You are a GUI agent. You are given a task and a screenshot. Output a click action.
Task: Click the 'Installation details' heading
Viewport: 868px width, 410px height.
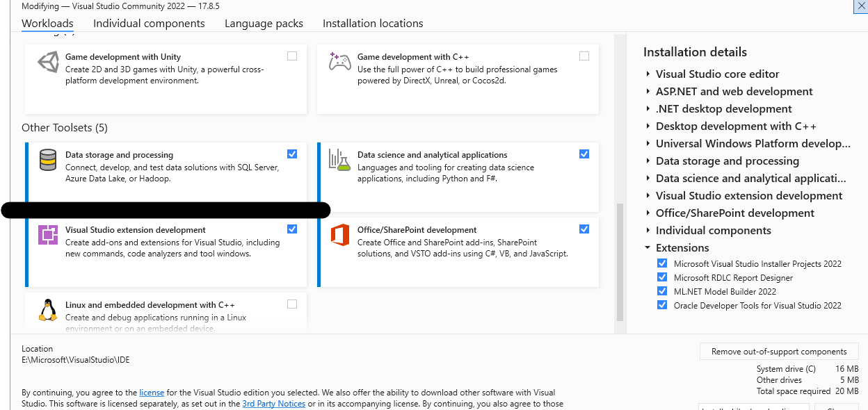click(695, 52)
